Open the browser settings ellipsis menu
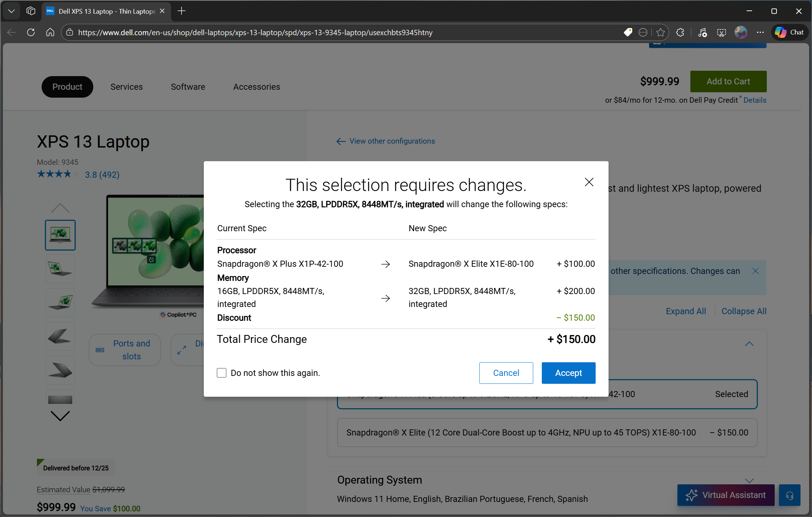Screen dimensions: 812x517 (x=761, y=32)
